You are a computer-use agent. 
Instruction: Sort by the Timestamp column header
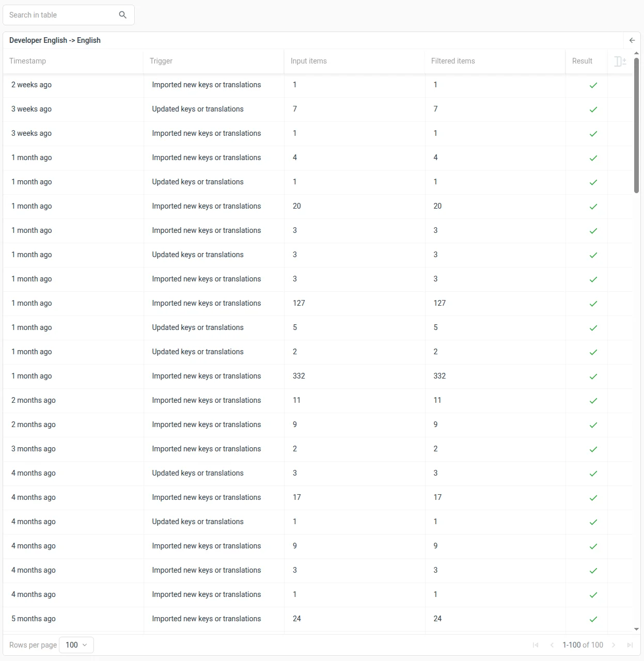(x=28, y=61)
